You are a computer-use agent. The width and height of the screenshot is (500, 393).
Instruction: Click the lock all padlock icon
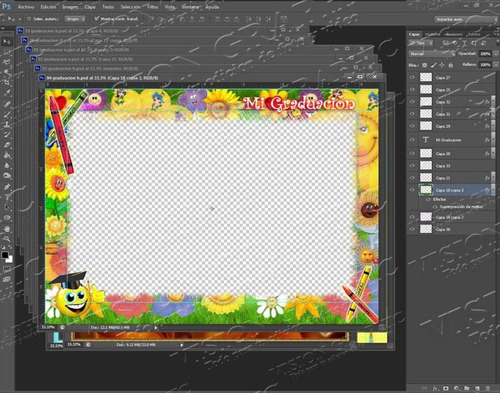450,65
